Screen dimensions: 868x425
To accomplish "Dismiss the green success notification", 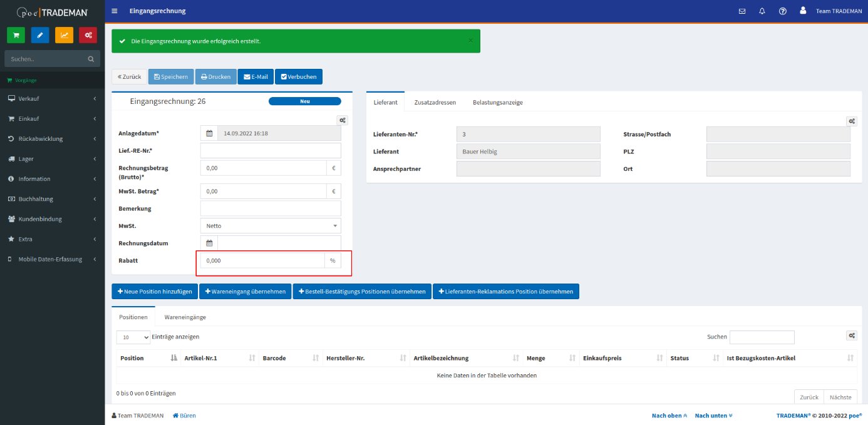I will point(470,41).
